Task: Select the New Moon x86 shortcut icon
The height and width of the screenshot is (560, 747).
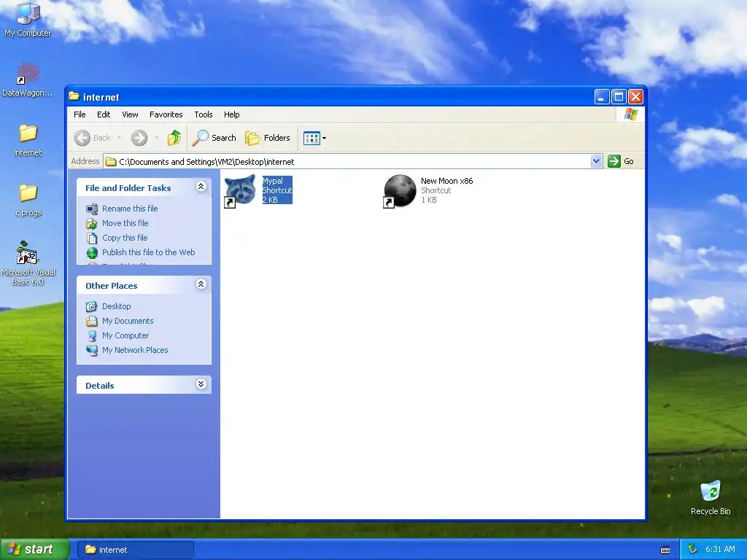Action: pos(400,191)
